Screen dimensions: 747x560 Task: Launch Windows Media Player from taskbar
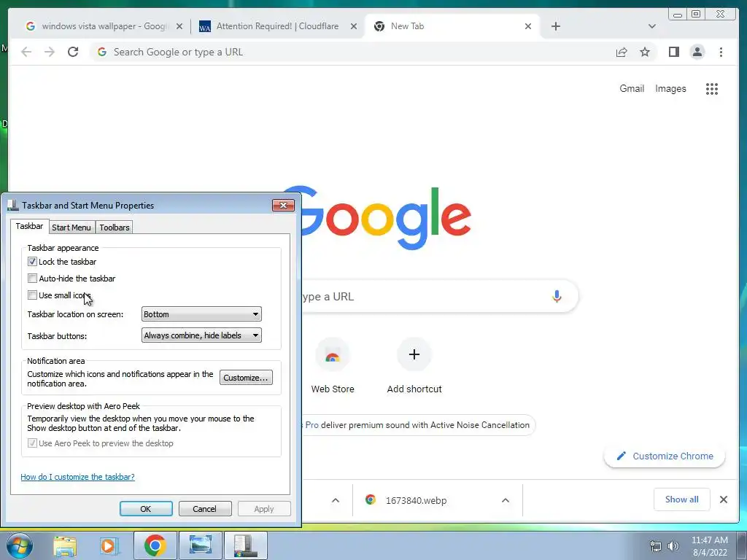pos(109,545)
